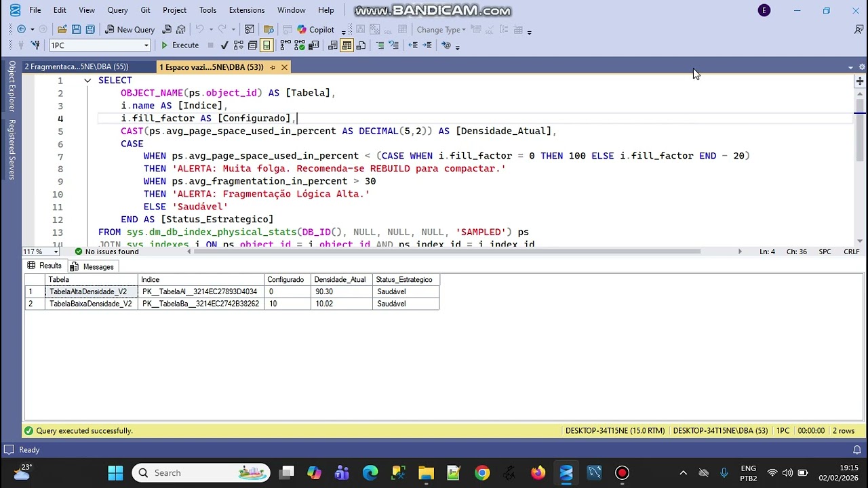Click the notifications bell in the status bar
The width and height of the screenshot is (868, 488).
856,450
